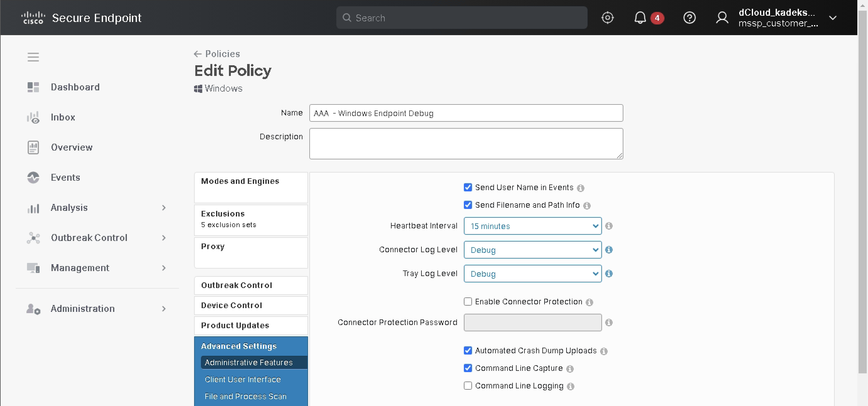Click the target crosshair icon in header

tap(607, 18)
